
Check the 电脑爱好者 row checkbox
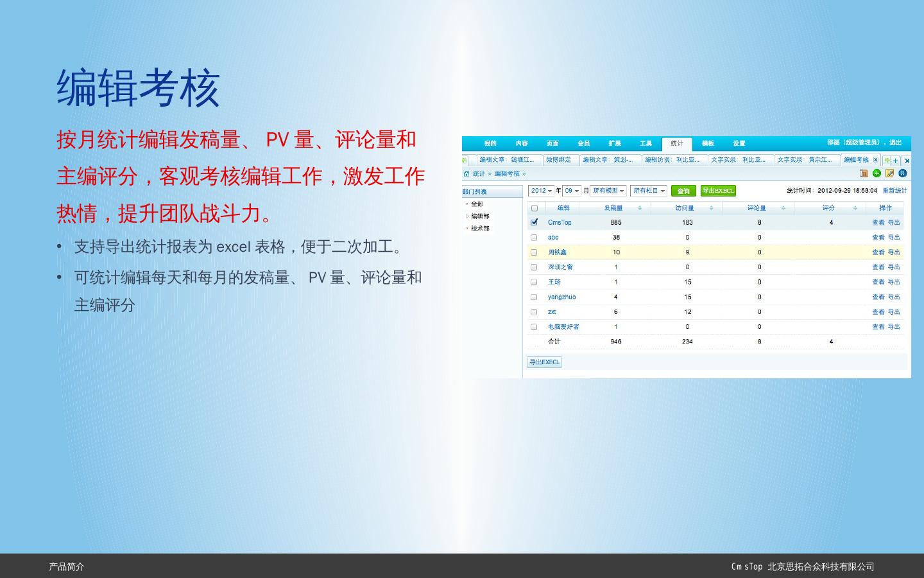[535, 327]
